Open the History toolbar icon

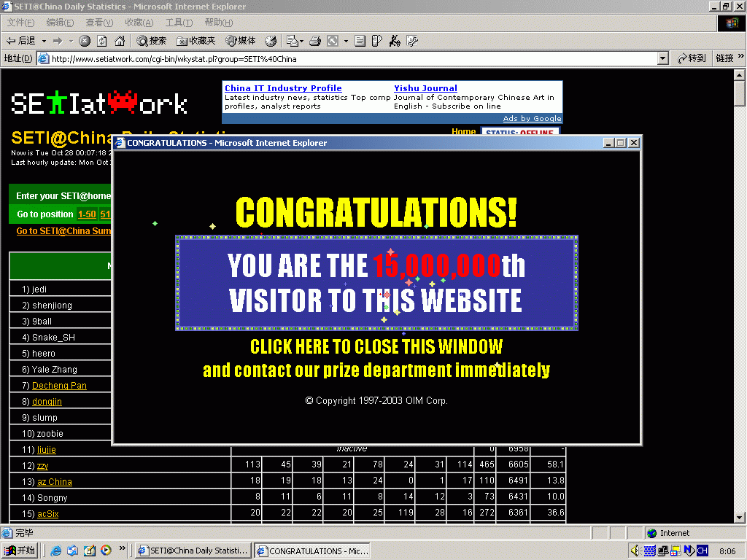pyautogui.click(x=271, y=41)
